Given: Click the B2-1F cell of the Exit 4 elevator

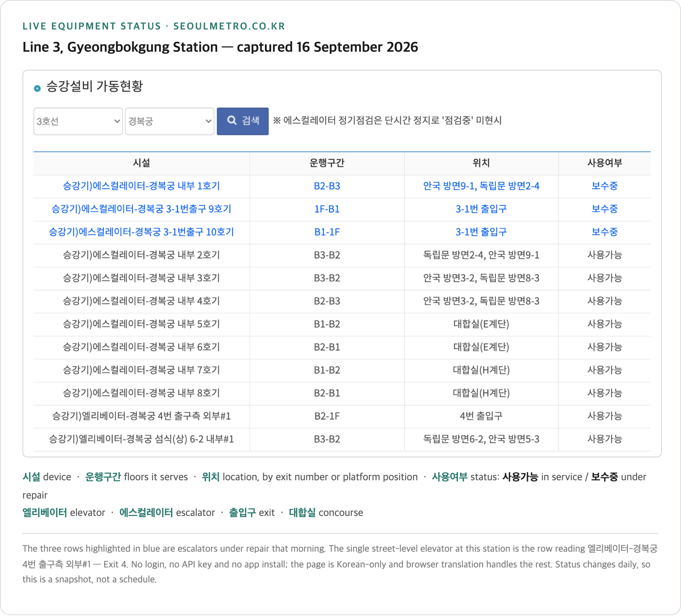Looking at the screenshot, I should (x=327, y=416).
